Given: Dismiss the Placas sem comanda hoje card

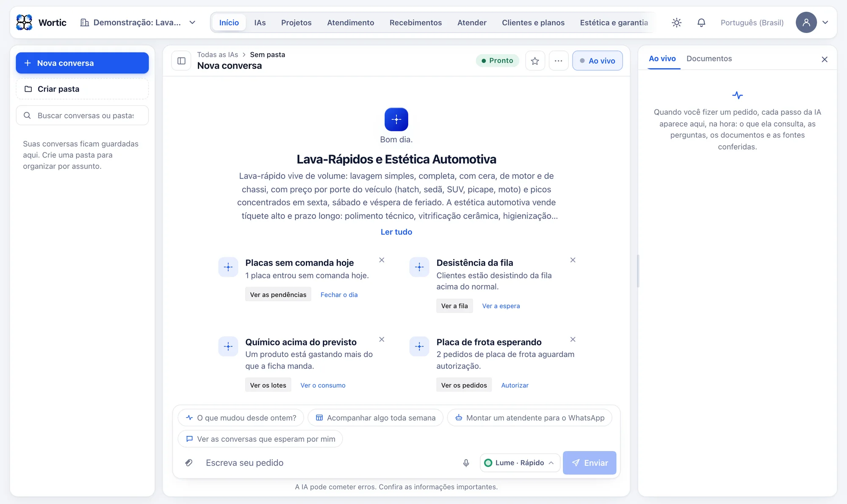Looking at the screenshot, I should [x=382, y=260].
